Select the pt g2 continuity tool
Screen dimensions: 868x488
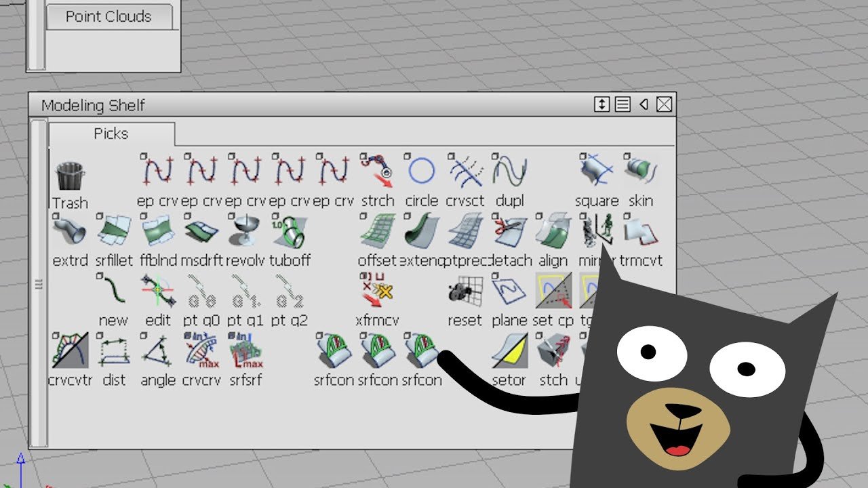click(x=290, y=290)
